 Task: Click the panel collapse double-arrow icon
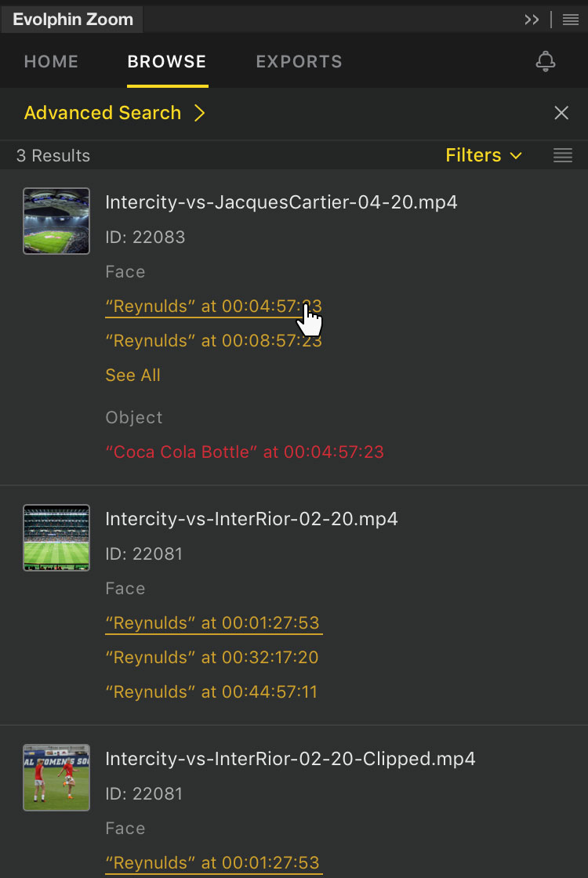[x=532, y=20]
